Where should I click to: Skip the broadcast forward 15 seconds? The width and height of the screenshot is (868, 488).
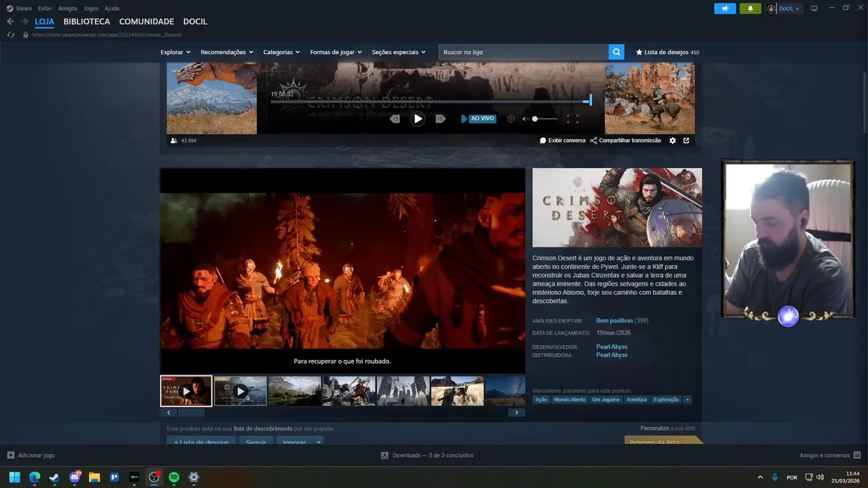pos(440,119)
